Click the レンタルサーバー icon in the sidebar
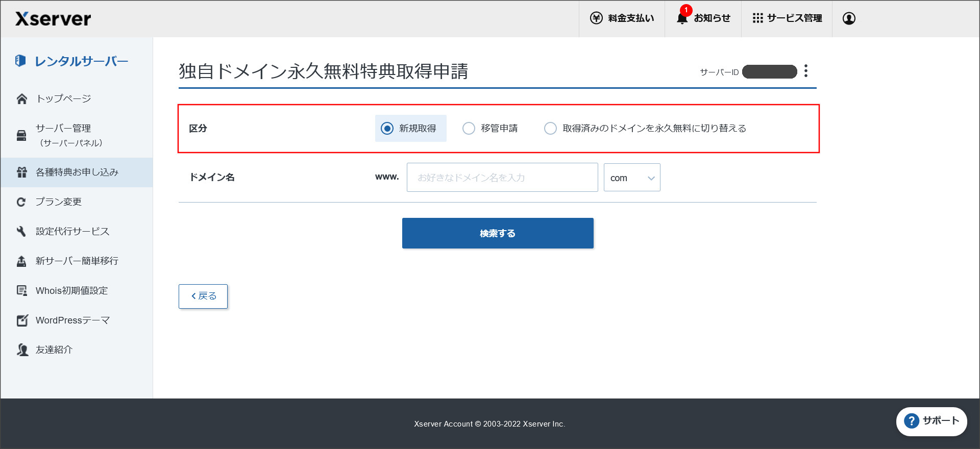980x449 pixels. tap(20, 61)
